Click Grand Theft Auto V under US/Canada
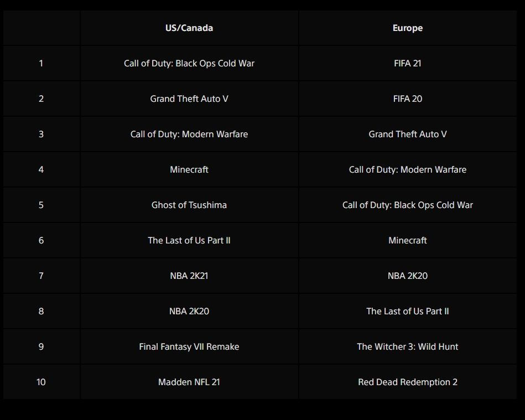The width and height of the screenshot is (525, 420). tap(189, 98)
